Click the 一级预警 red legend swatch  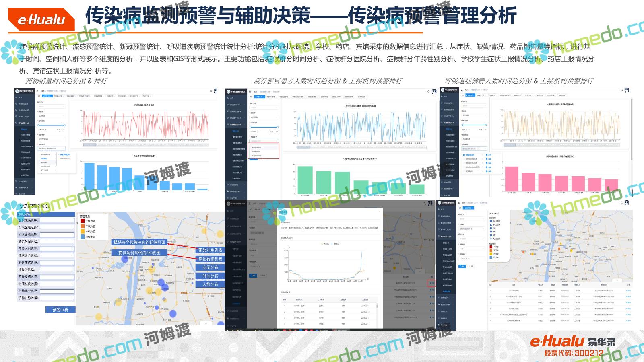[83, 221]
